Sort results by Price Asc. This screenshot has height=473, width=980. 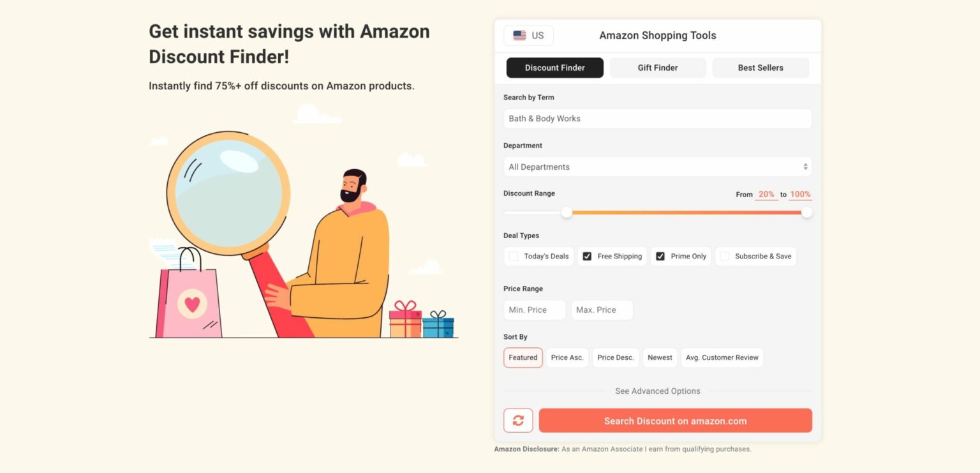[x=567, y=357]
